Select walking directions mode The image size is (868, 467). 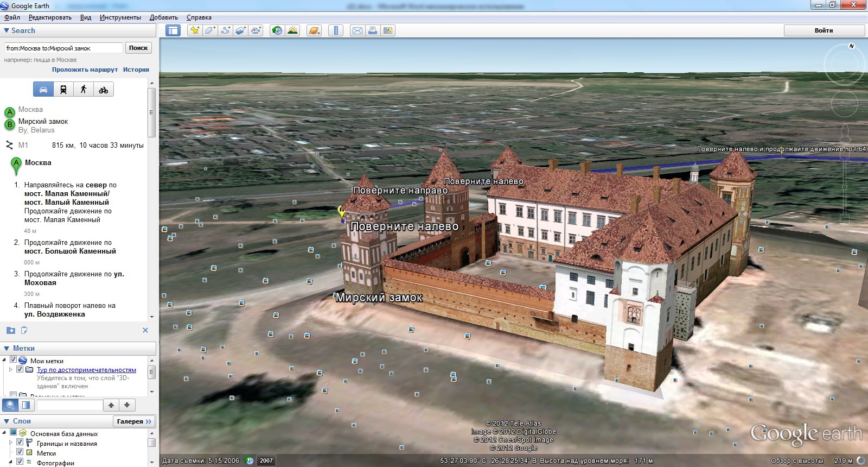point(84,90)
